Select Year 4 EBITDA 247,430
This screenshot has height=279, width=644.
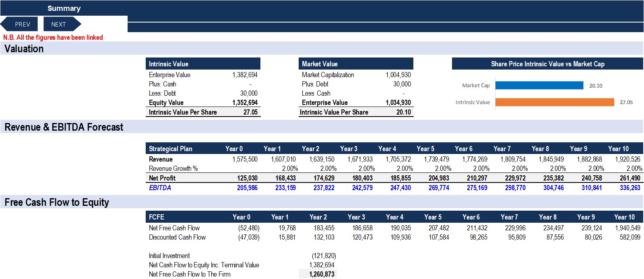[400, 188]
